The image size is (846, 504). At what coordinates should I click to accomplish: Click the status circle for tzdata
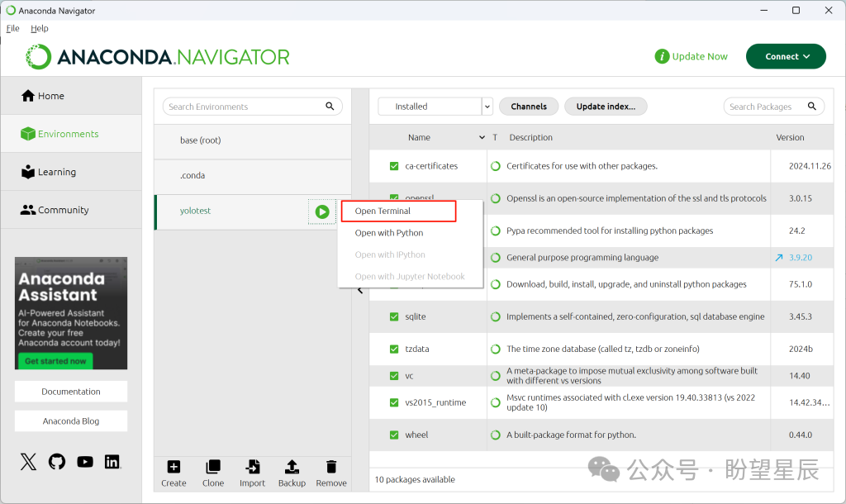pos(496,349)
